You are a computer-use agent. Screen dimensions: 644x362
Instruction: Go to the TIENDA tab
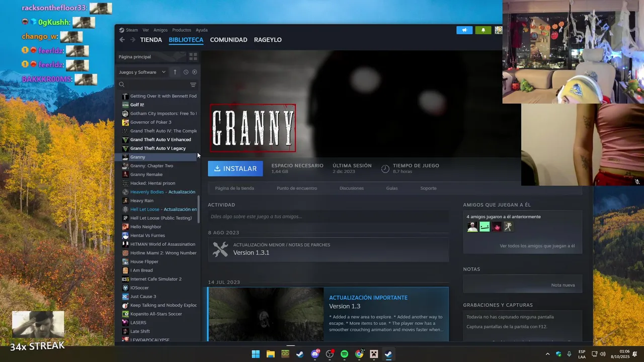151,40
